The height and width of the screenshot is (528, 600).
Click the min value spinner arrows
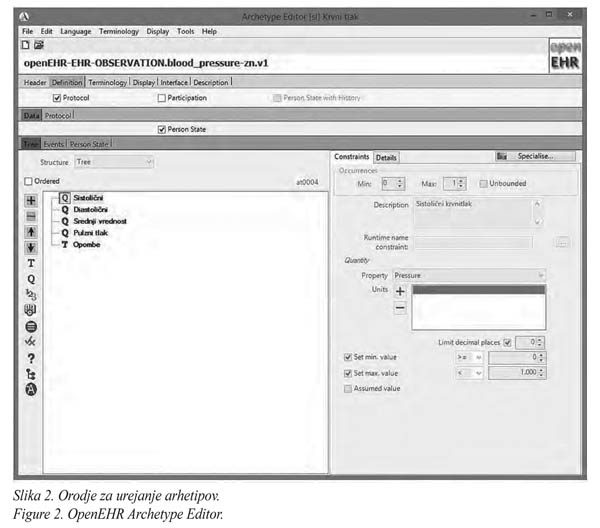coord(541,357)
